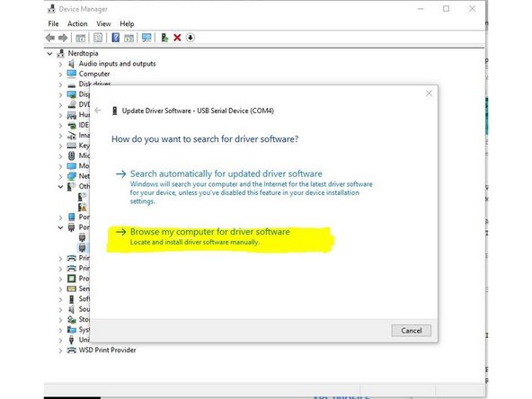Viewport: 532px width, 399px height.
Task: Collapse the Nerdtopia root node
Action: point(50,54)
